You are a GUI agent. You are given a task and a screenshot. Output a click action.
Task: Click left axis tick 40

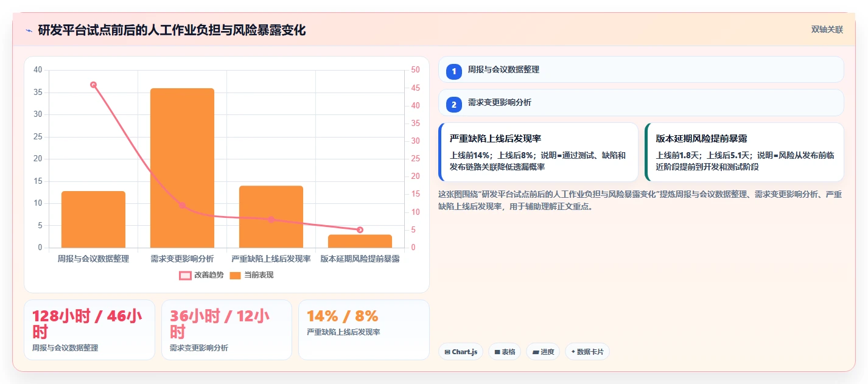tap(38, 70)
